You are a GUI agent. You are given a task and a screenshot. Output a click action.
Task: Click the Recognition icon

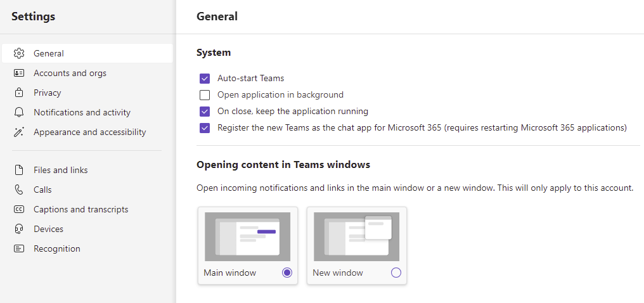(x=19, y=249)
